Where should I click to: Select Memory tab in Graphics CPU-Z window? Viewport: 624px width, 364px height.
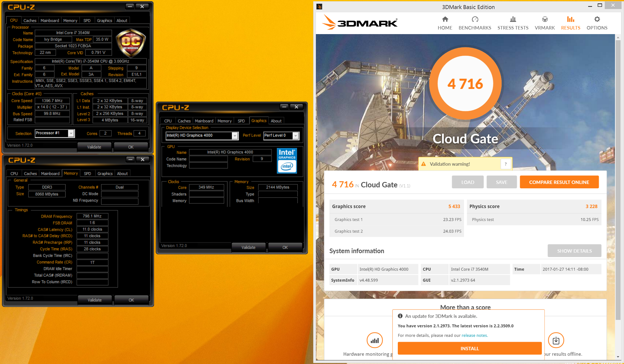point(224,121)
